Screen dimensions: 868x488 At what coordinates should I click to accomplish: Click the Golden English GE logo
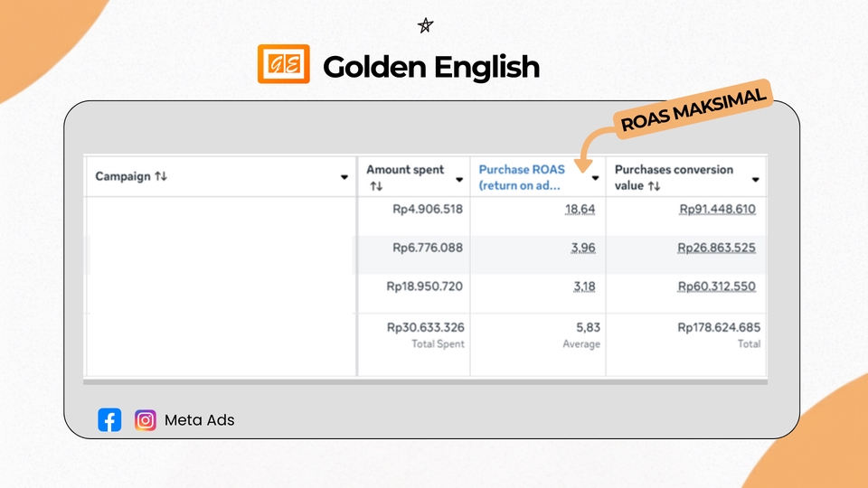(x=283, y=64)
